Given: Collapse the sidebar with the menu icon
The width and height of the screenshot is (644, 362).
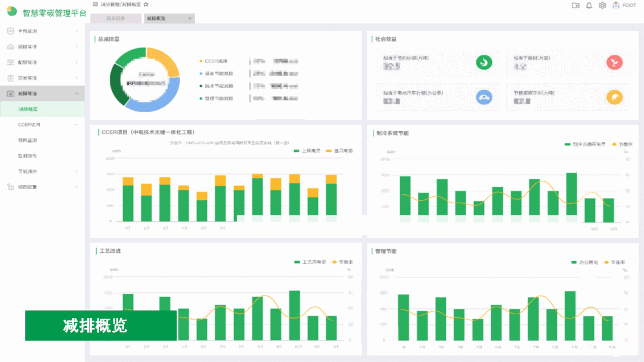Looking at the screenshot, I should (95, 4).
